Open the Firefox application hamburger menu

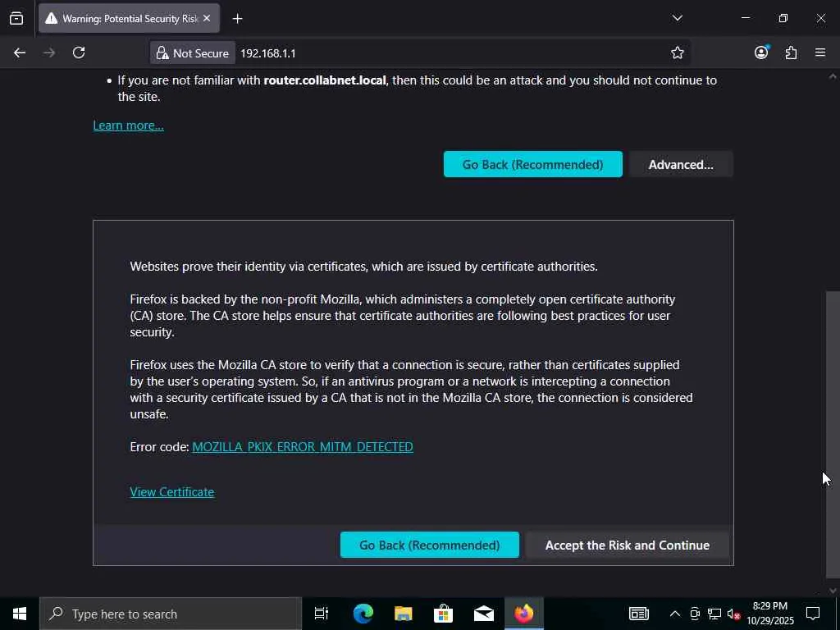[x=820, y=52]
